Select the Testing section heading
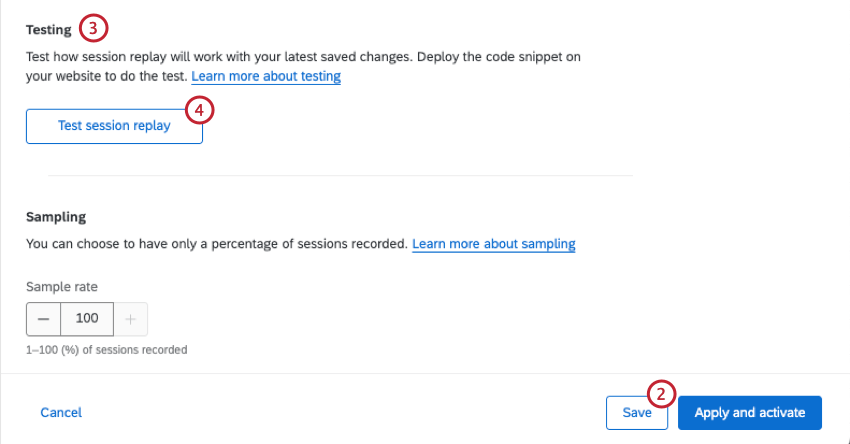This screenshot has height=444, width=850. (x=49, y=30)
